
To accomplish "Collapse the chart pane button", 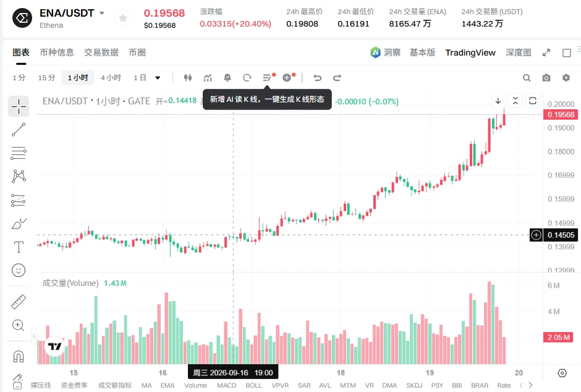I will click(x=515, y=101).
